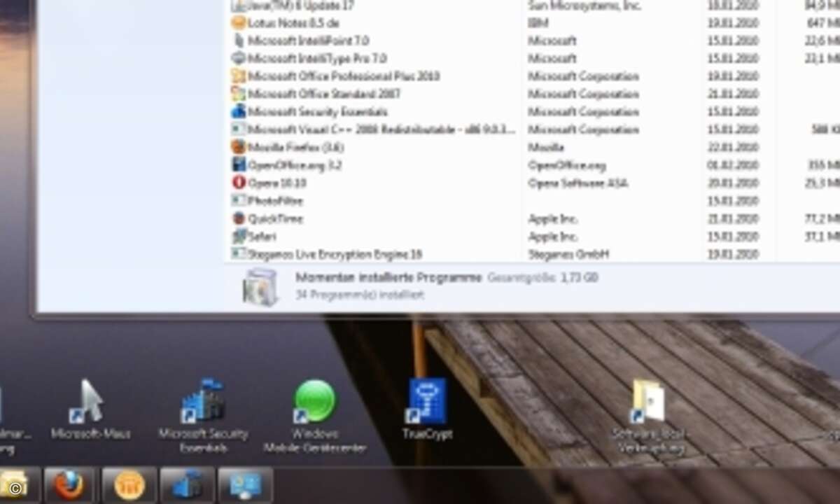This screenshot has width=840, height=504.
Task: Click size value in QuickTime row
Action: pos(822,218)
